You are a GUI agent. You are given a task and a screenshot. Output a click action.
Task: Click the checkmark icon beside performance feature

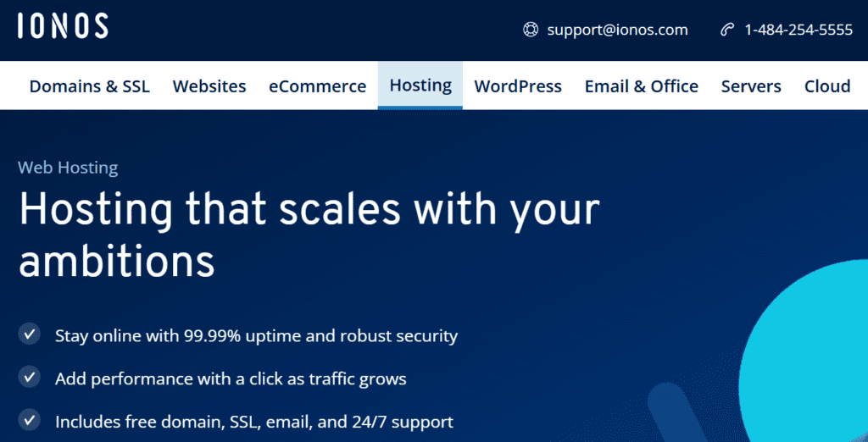(x=30, y=378)
